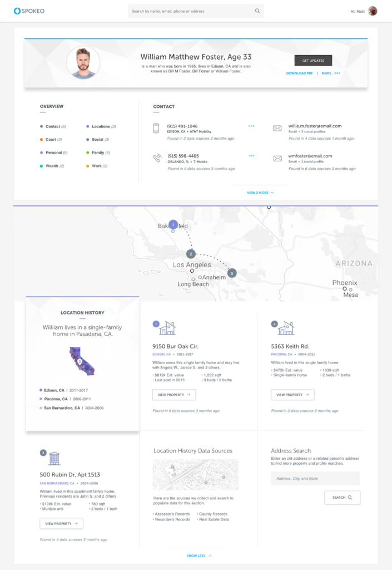Click the Spokeo logo
This screenshot has height=570, width=392.
point(29,11)
